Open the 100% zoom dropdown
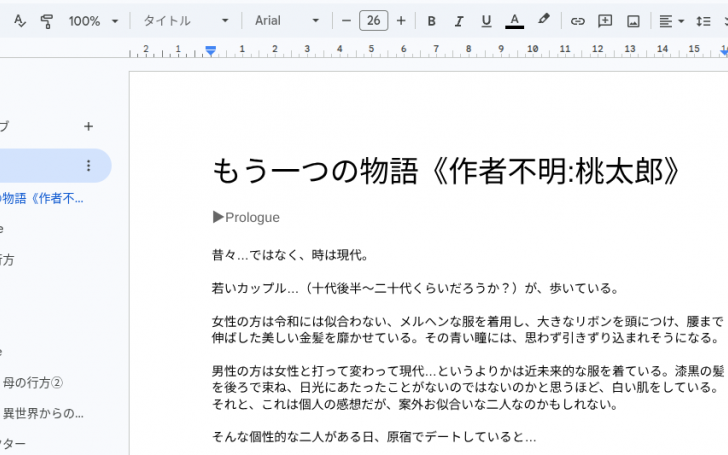The width and height of the screenshot is (728, 455). click(93, 21)
